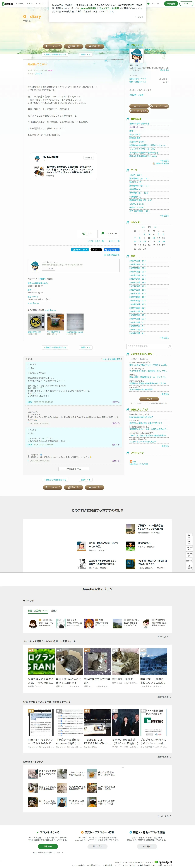Click 前へ arrow in floating side navigation
The image size is (195, 868).
(189, 542)
